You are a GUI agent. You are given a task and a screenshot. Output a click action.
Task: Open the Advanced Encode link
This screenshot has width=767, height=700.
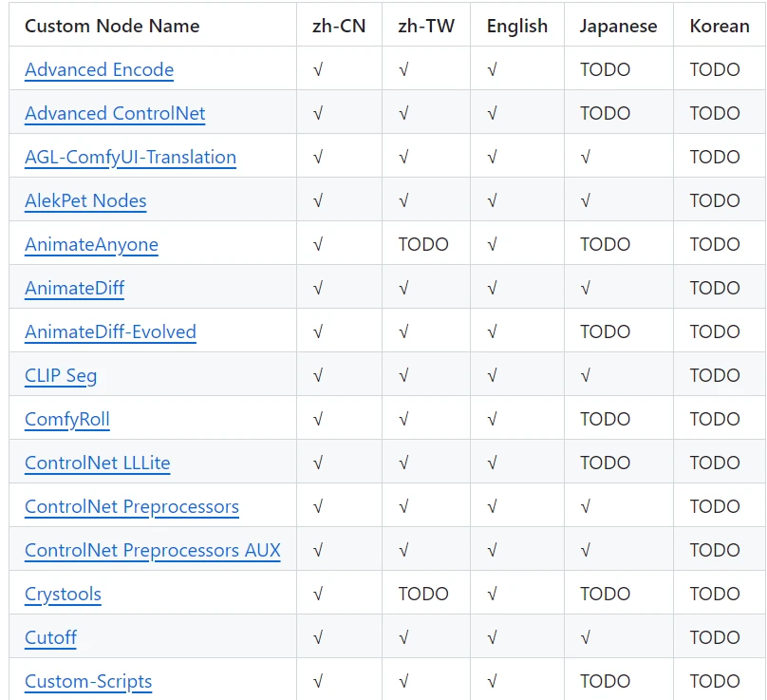pyautogui.click(x=99, y=69)
